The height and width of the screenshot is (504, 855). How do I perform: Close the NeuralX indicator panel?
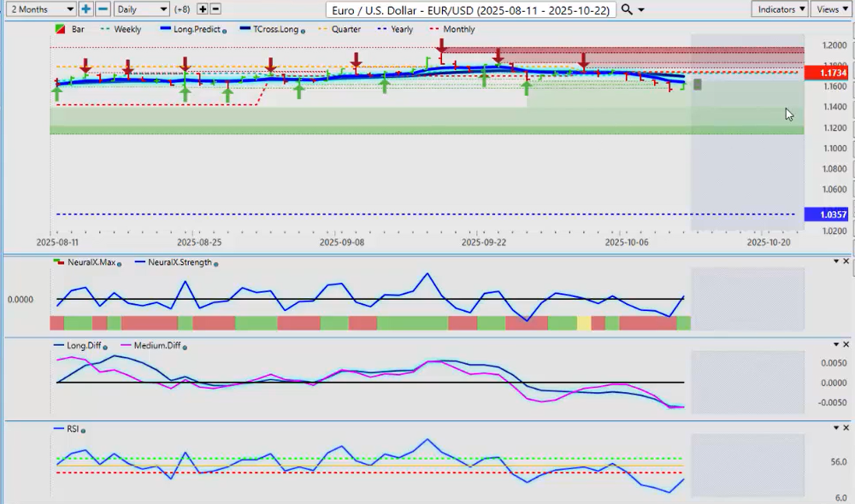846,261
